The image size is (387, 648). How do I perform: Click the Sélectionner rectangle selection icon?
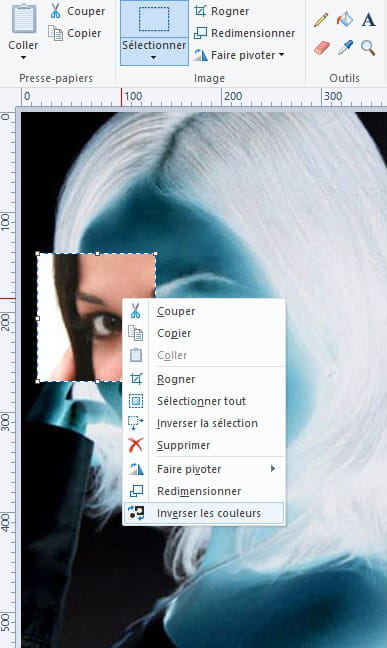[154, 19]
